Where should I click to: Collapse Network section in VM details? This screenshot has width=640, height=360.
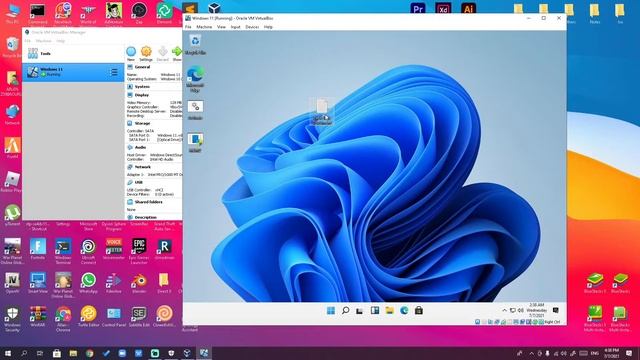tap(142, 167)
